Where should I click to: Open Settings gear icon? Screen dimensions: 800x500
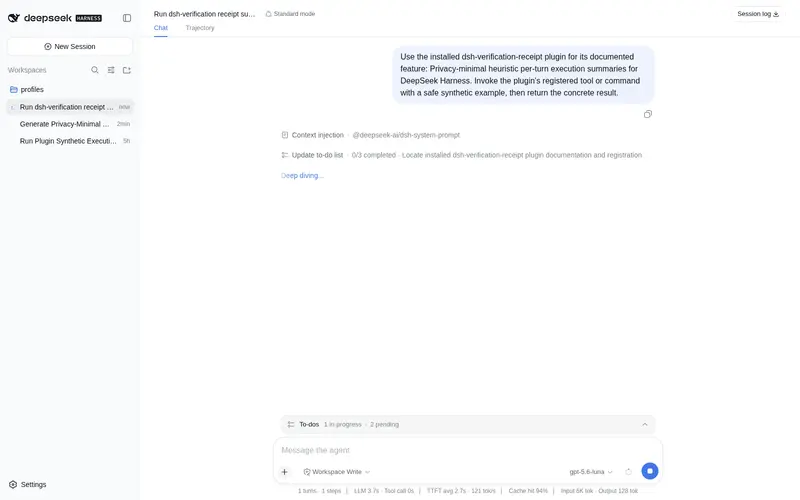coord(13,484)
